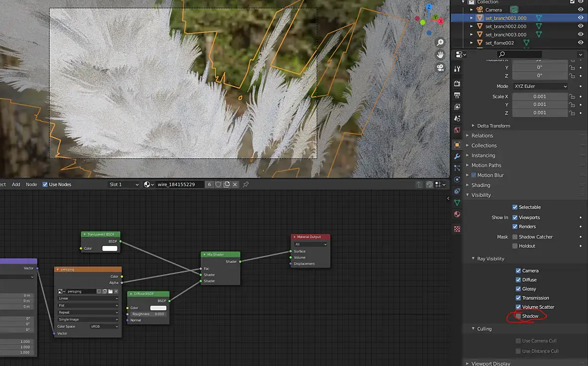Viewport: 588px width, 366px height.
Task: Click the pan hand gizmo in viewport
Action: (x=440, y=55)
